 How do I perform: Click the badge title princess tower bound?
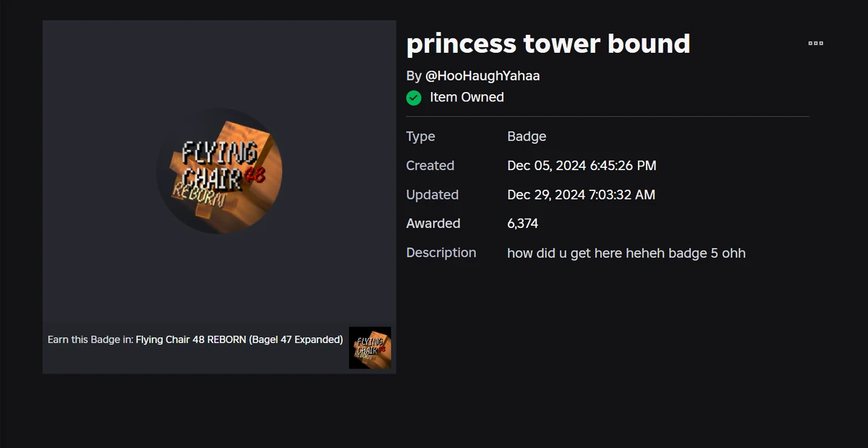coord(548,43)
